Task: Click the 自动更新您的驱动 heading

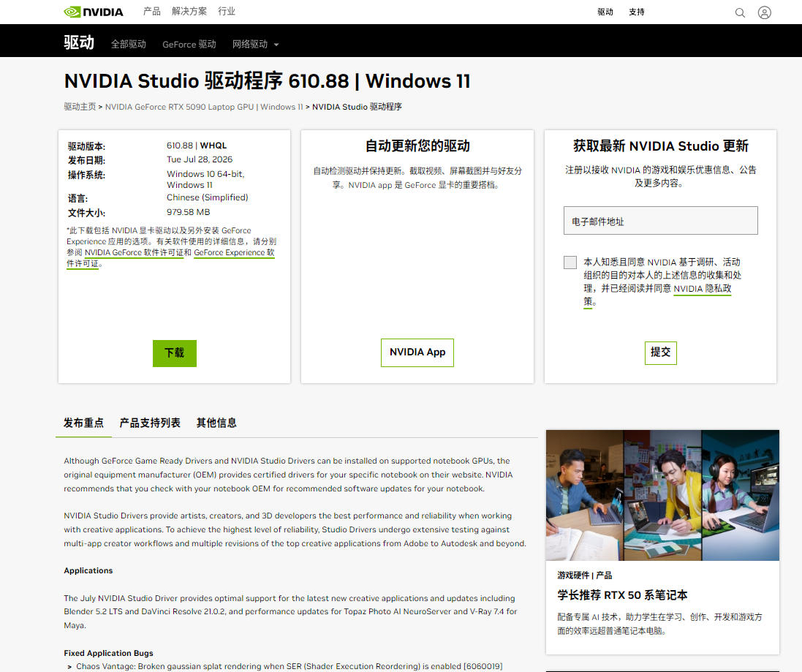Action: tap(417, 146)
